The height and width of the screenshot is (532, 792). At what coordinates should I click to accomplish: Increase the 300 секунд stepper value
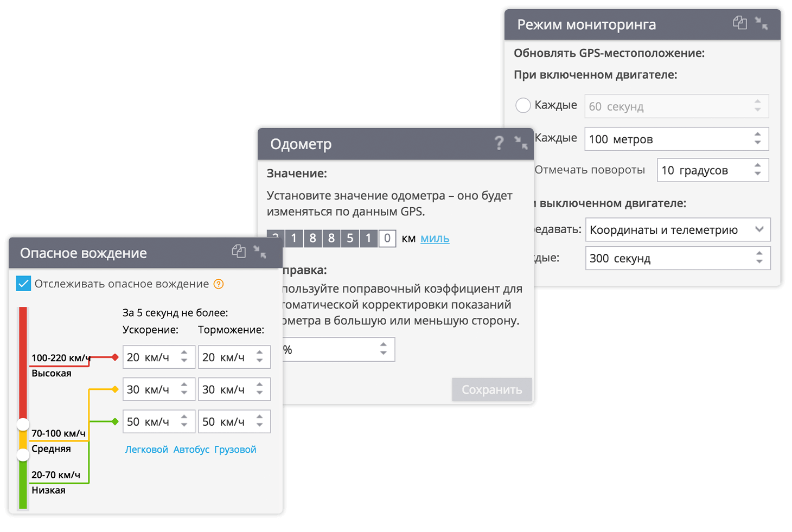pyautogui.click(x=759, y=254)
